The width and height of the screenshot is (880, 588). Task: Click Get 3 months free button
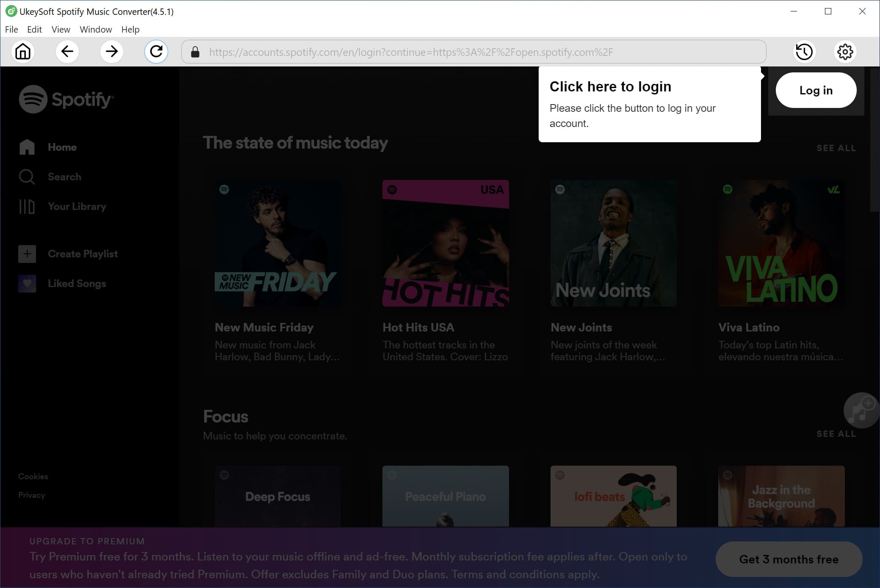pos(788,559)
